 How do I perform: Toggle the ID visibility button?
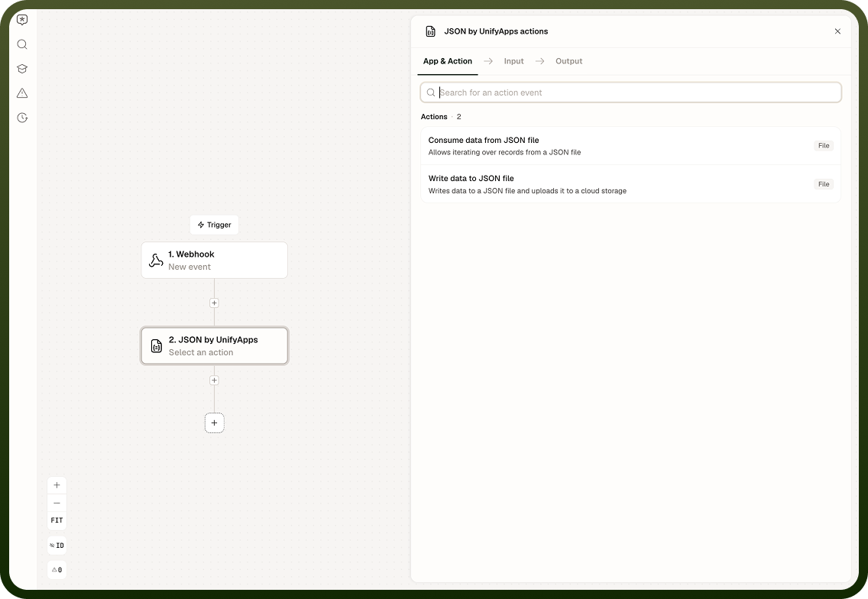tap(57, 546)
